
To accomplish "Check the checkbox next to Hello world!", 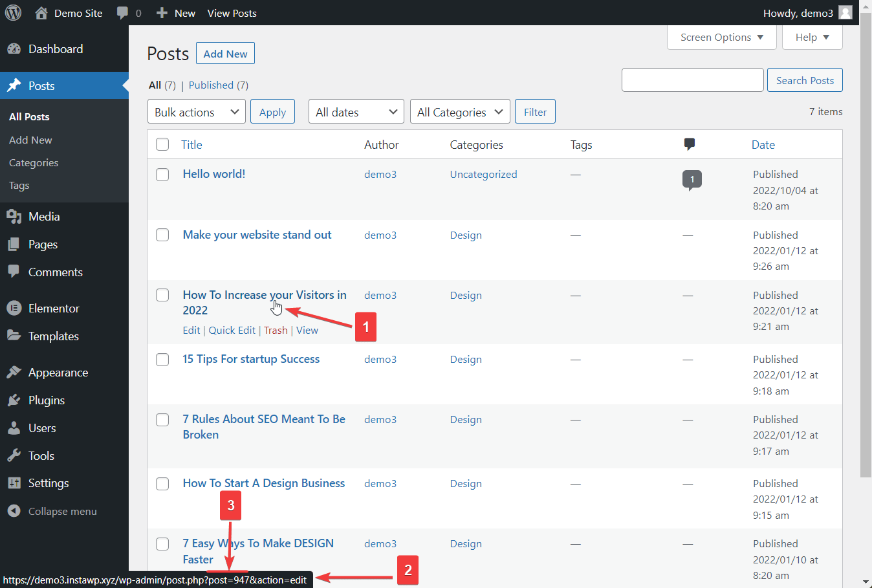I will coord(162,174).
